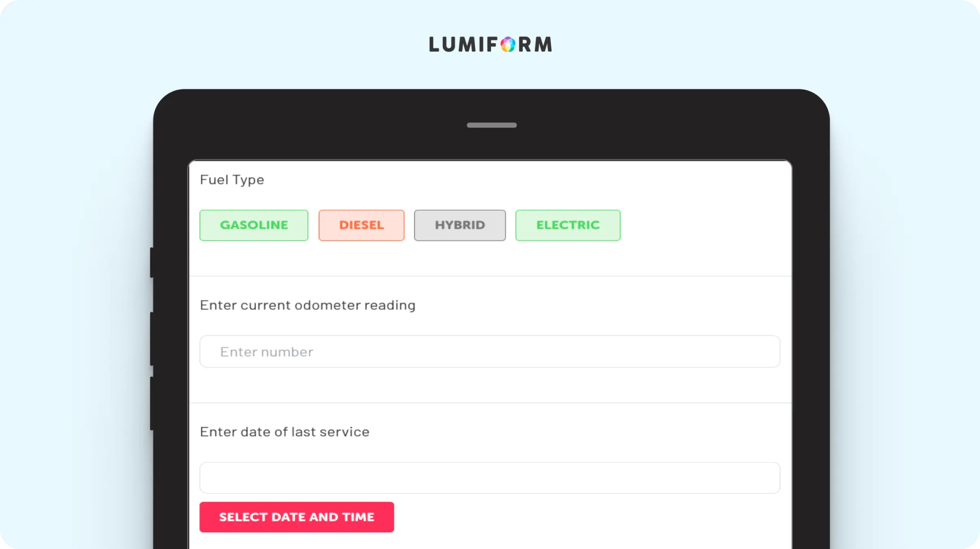
Task: Choose DIESEL as the fuel type
Action: pos(361,225)
